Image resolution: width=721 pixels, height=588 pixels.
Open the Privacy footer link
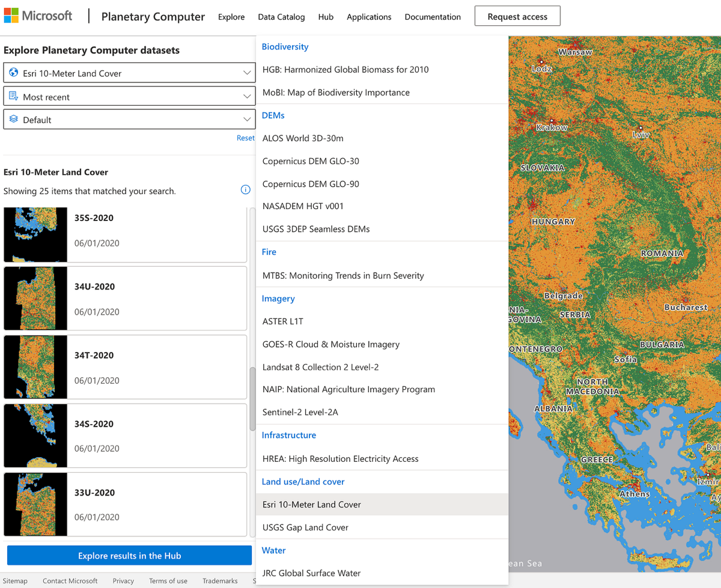tap(123, 581)
